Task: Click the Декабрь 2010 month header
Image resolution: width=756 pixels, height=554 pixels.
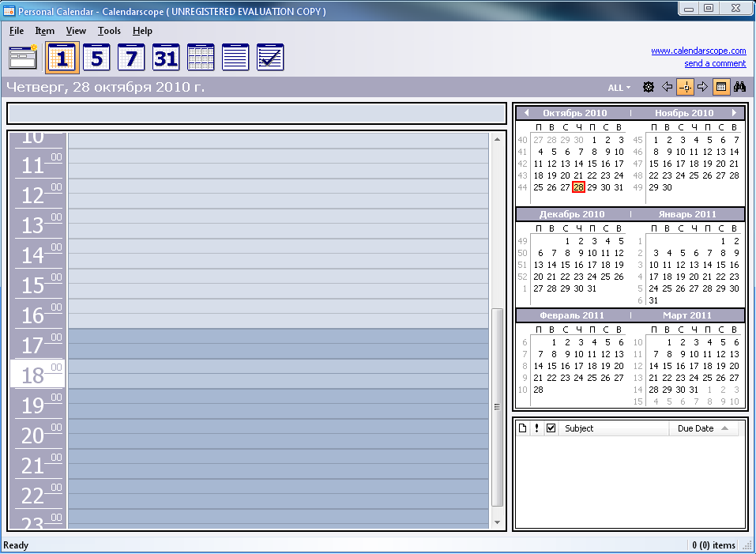Action: [572, 214]
